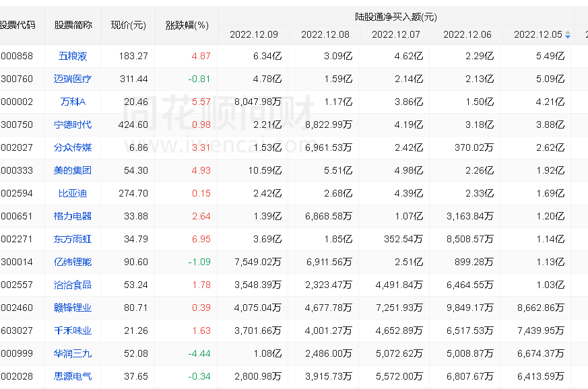
Task: Click net buy cell 370.02万
Action: 474,147
